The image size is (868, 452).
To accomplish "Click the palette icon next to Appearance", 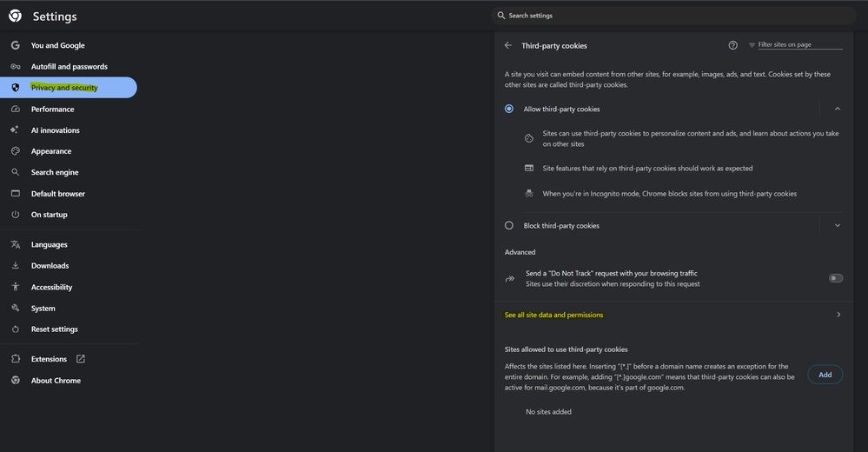I will pos(16,151).
